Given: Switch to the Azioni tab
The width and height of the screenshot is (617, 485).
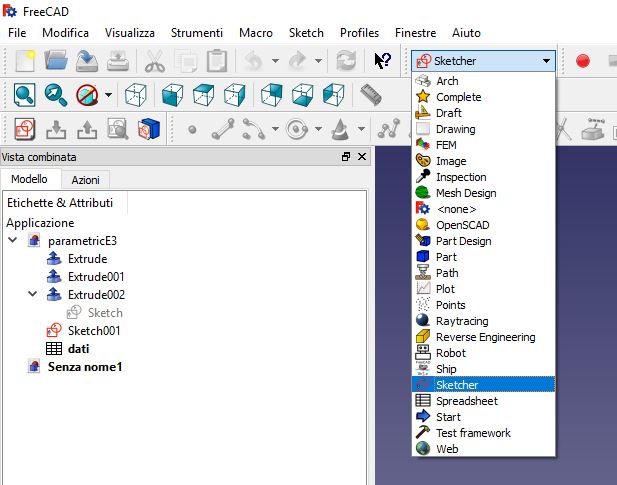Looking at the screenshot, I should click(x=85, y=180).
